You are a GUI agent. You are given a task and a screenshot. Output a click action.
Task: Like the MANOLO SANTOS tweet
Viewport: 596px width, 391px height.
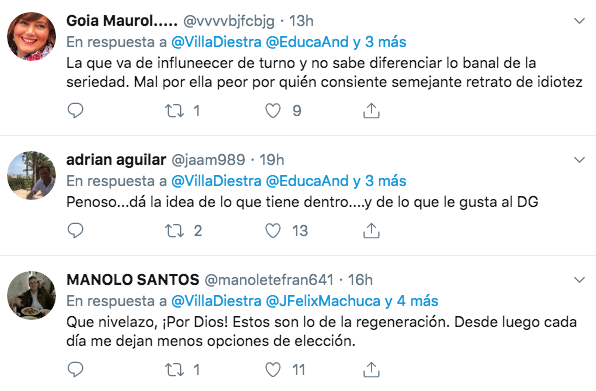(273, 370)
